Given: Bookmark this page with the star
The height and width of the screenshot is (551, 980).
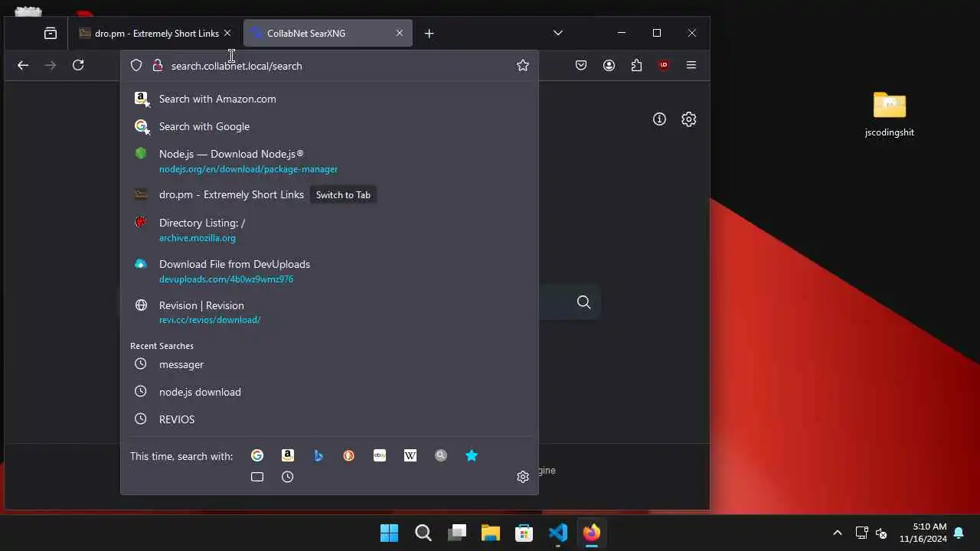Looking at the screenshot, I should [523, 66].
